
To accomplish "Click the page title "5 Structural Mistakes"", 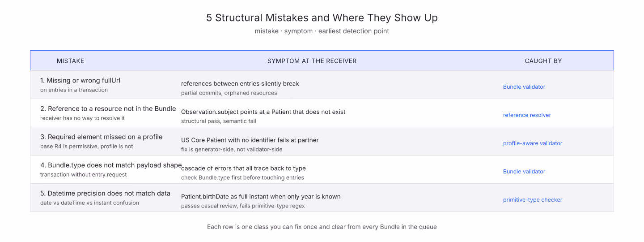I will coord(322,18).
